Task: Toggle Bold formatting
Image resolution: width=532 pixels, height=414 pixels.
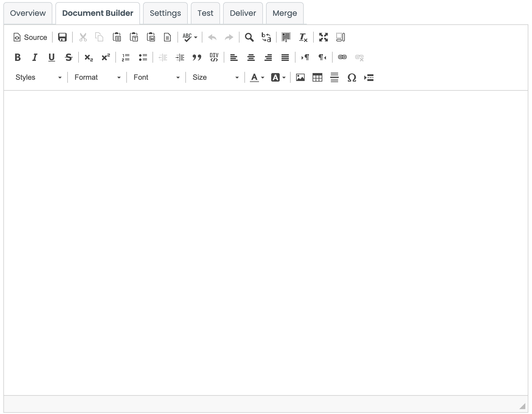Action: [x=18, y=58]
